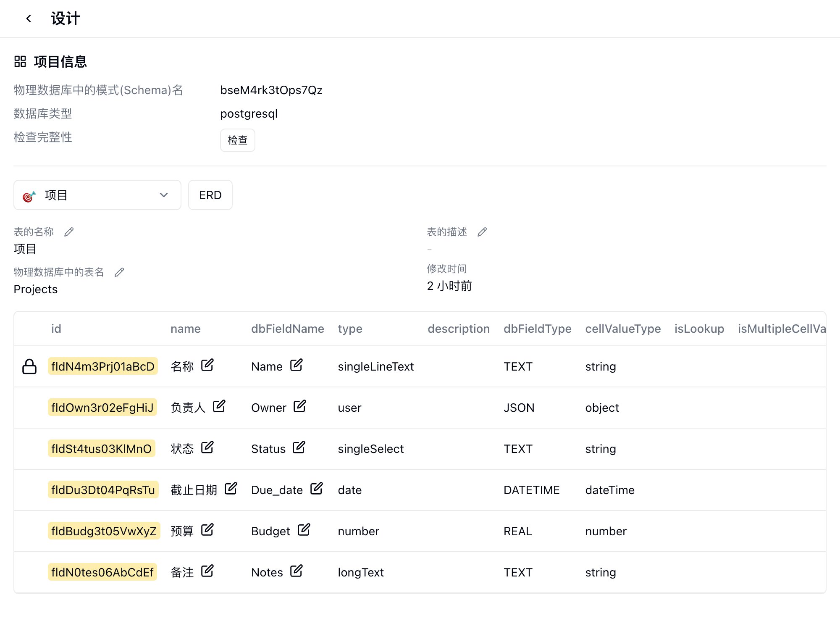
Task: Click the isLookup column header
Action: 699,329
